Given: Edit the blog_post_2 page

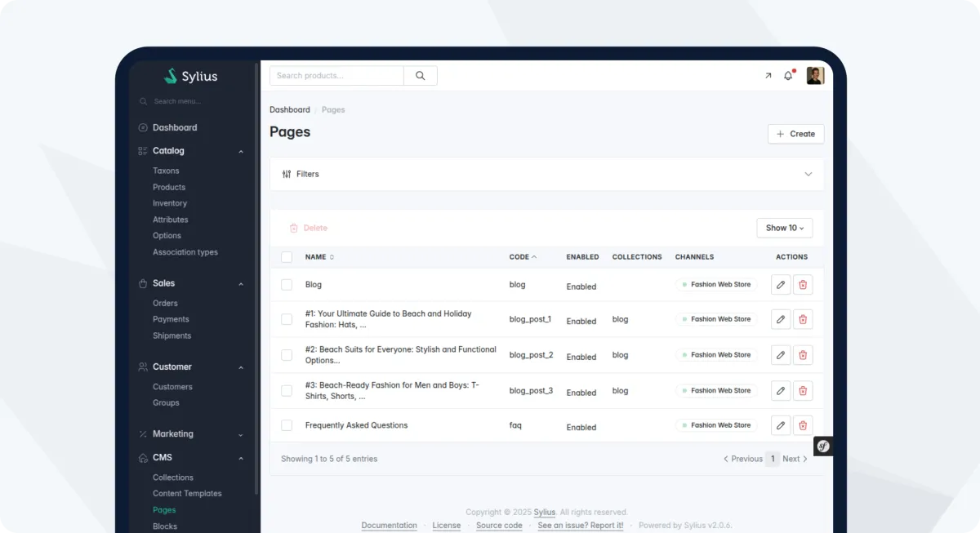Looking at the screenshot, I should pos(781,355).
